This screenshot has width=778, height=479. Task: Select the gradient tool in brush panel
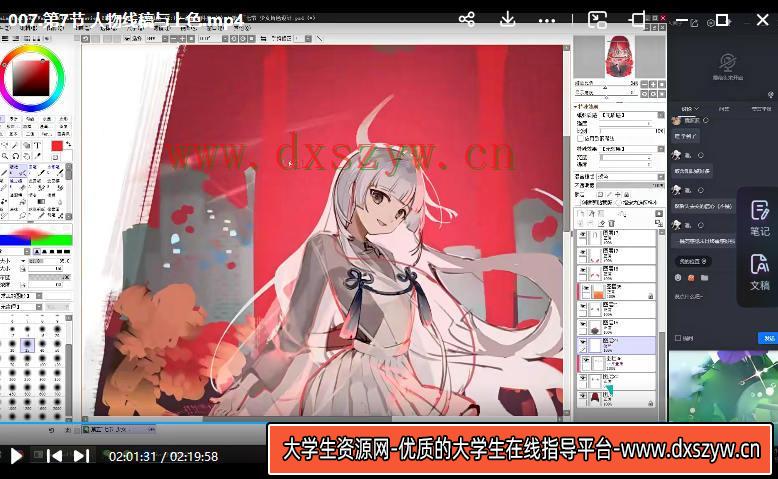pyautogui.click(x=41, y=202)
